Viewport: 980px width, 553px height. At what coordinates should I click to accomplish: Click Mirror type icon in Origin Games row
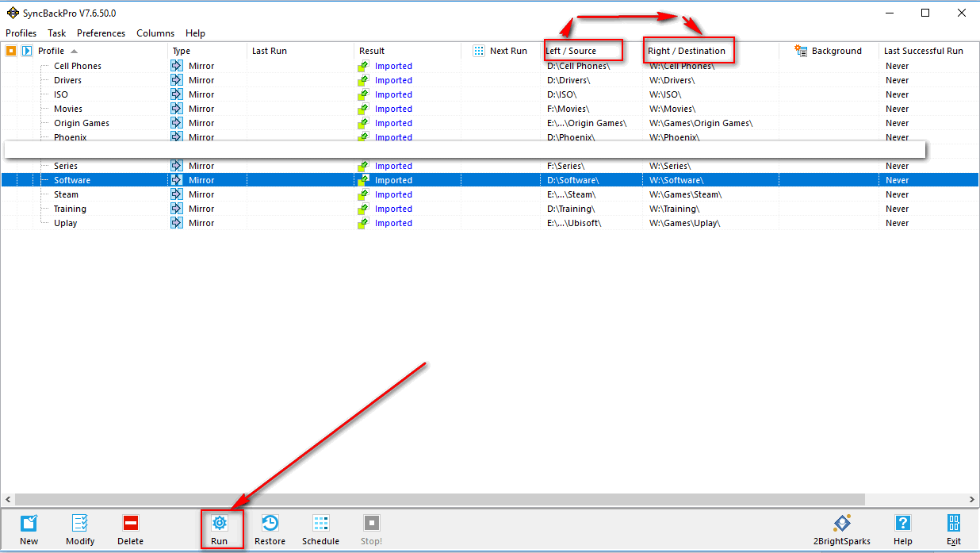click(x=177, y=123)
